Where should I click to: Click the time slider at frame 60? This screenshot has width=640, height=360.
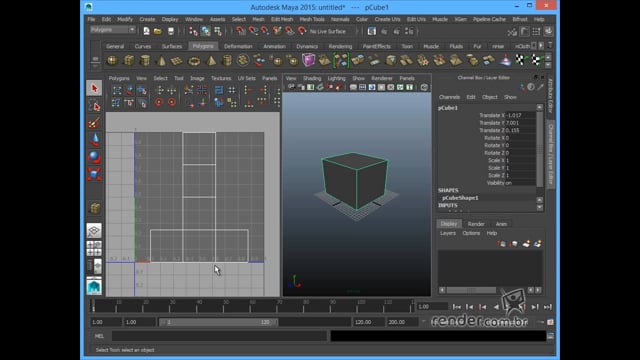coord(251,306)
